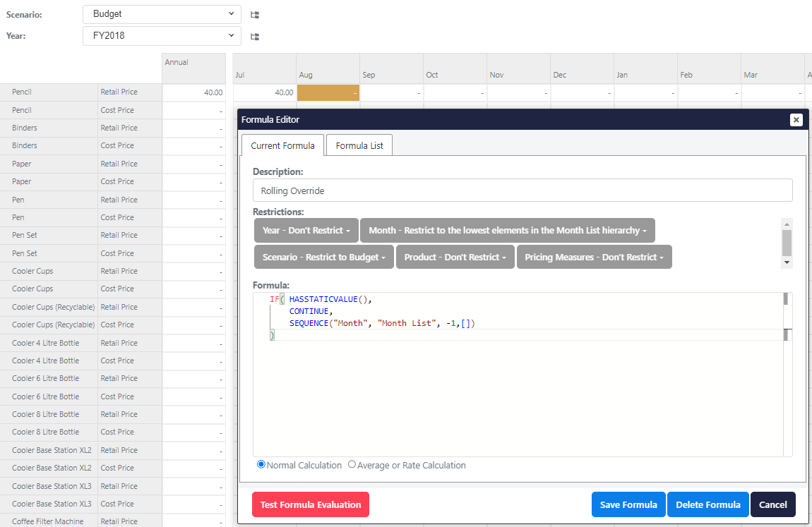
Task: Open the Scenario Budget dropdown
Action: point(162,14)
